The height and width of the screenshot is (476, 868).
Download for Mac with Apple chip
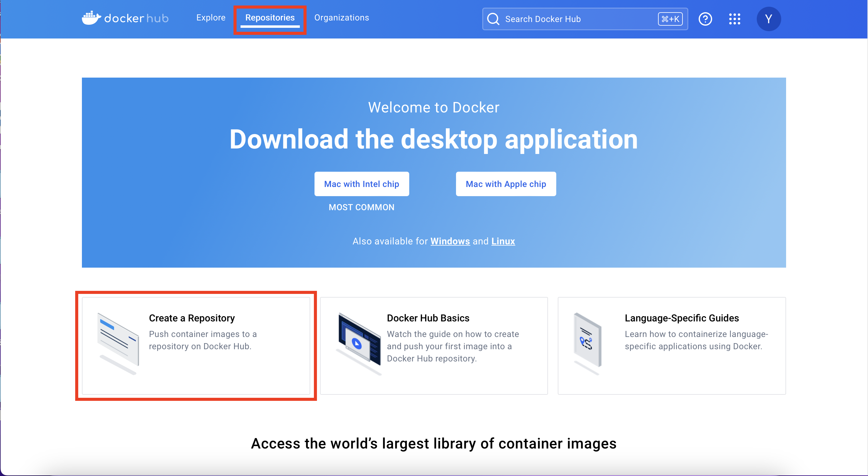[506, 184]
